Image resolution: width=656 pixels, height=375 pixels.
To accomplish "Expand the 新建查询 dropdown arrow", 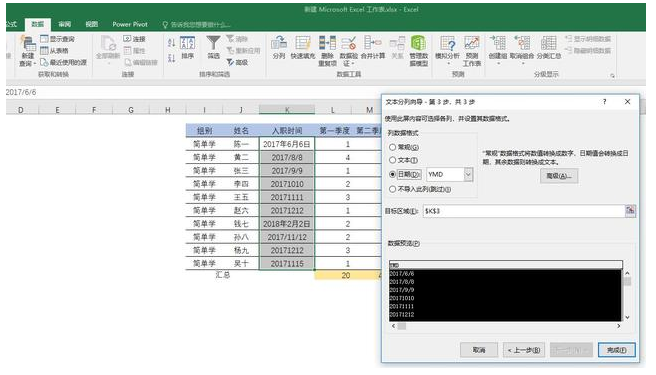I will pyautogui.click(x=35, y=64).
